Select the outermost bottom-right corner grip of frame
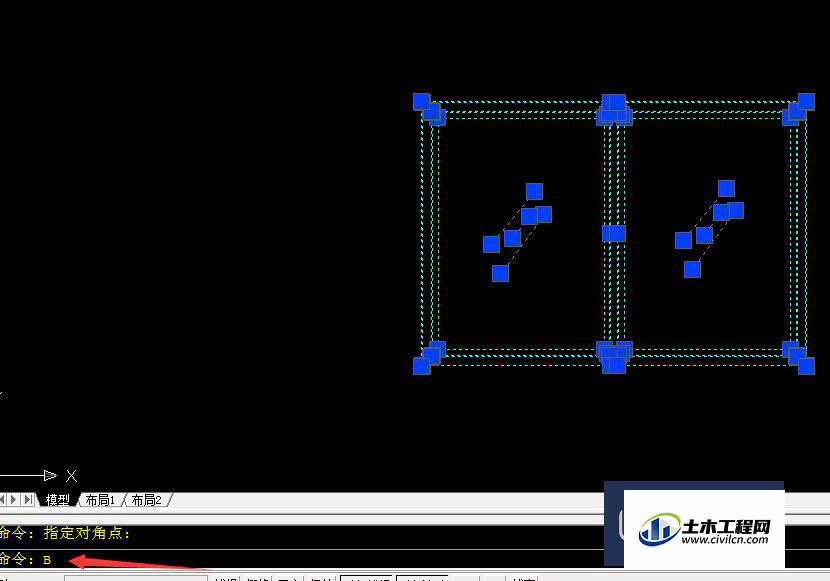 coord(806,366)
